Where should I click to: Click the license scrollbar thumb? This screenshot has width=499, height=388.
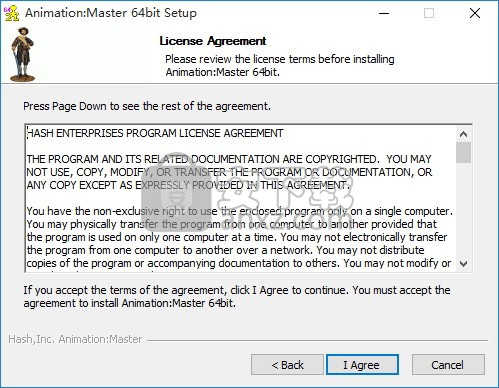[463, 152]
